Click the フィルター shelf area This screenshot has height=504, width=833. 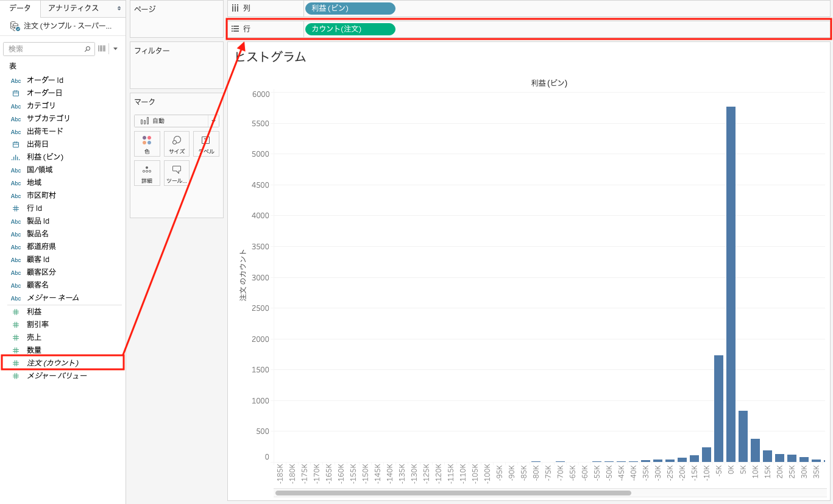(x=177, y=65)
